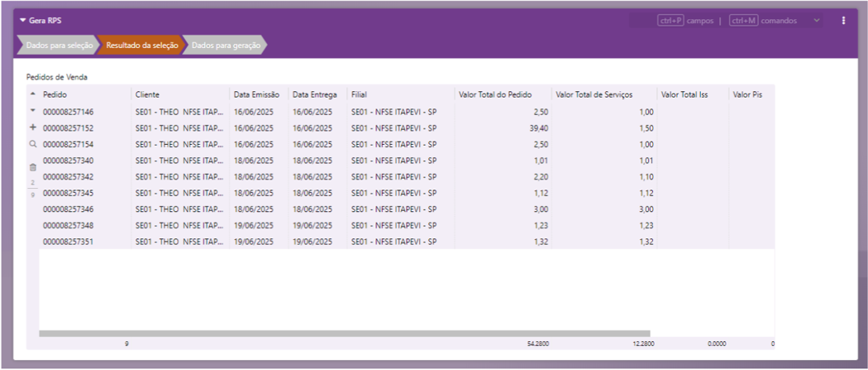The image size is (868, 370).
Task: Select order 000008257146
Action: (68, 112)
